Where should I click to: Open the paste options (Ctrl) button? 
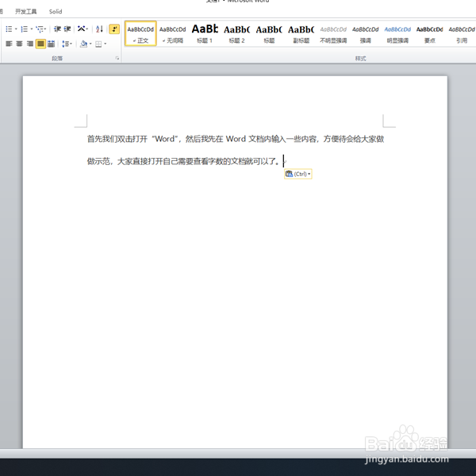click(298, 174)
